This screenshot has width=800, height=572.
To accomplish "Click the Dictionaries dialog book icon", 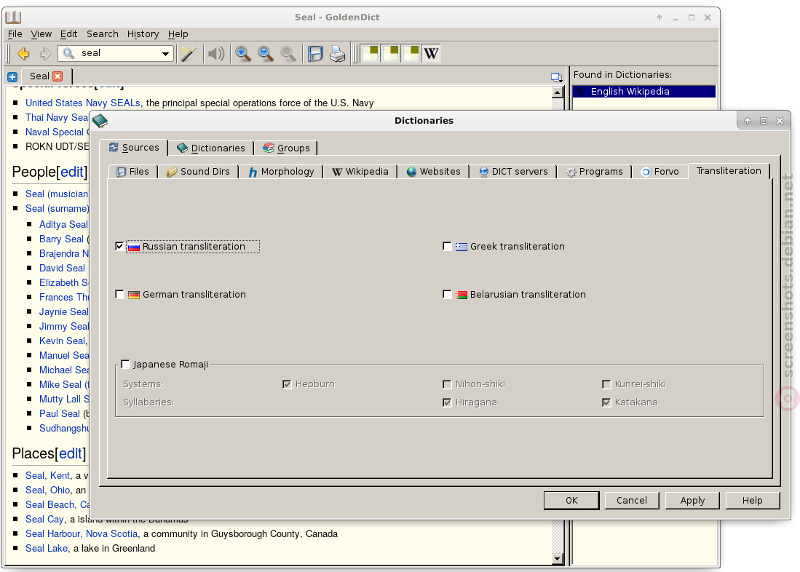I will (x=100, y=121).
